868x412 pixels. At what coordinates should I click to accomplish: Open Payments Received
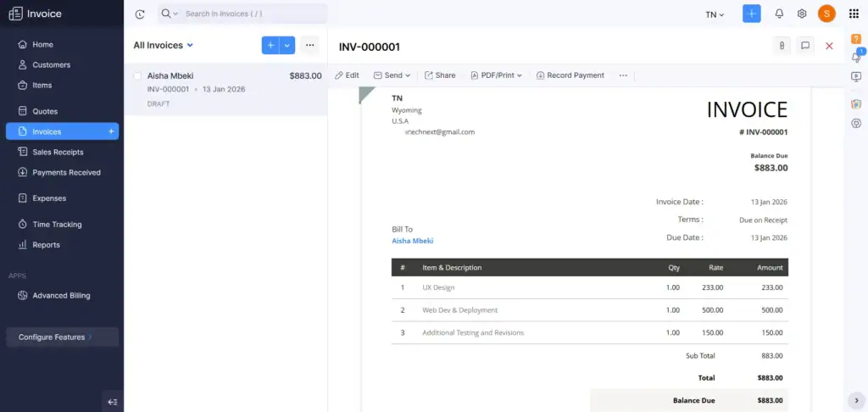(62, 172)
